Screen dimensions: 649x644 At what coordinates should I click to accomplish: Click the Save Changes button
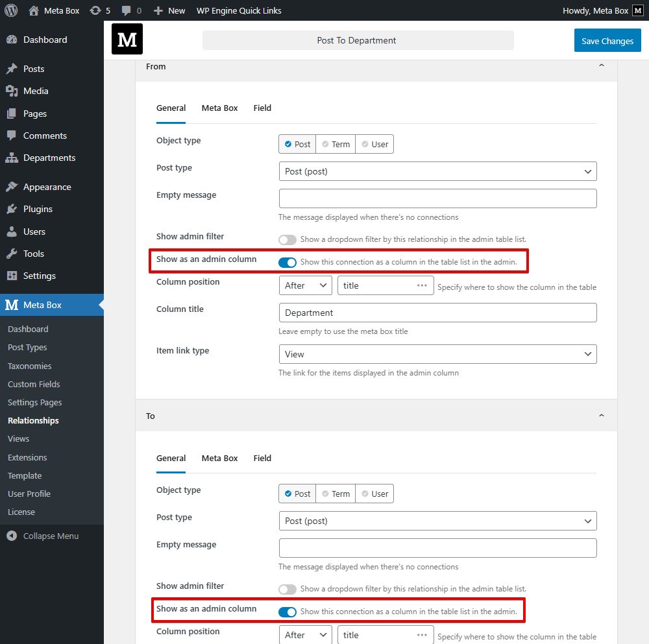(607, 40)
